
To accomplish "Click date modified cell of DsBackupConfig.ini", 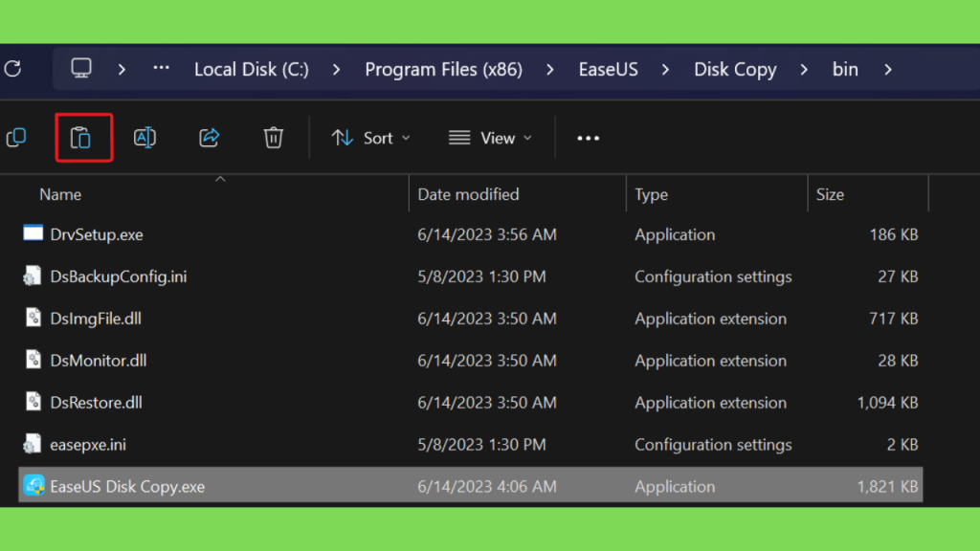I will 482,276.
